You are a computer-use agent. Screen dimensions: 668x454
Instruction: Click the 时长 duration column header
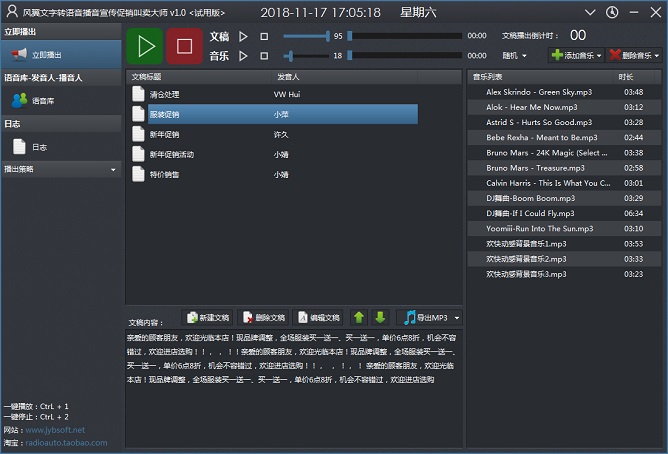tap(633, 77)
